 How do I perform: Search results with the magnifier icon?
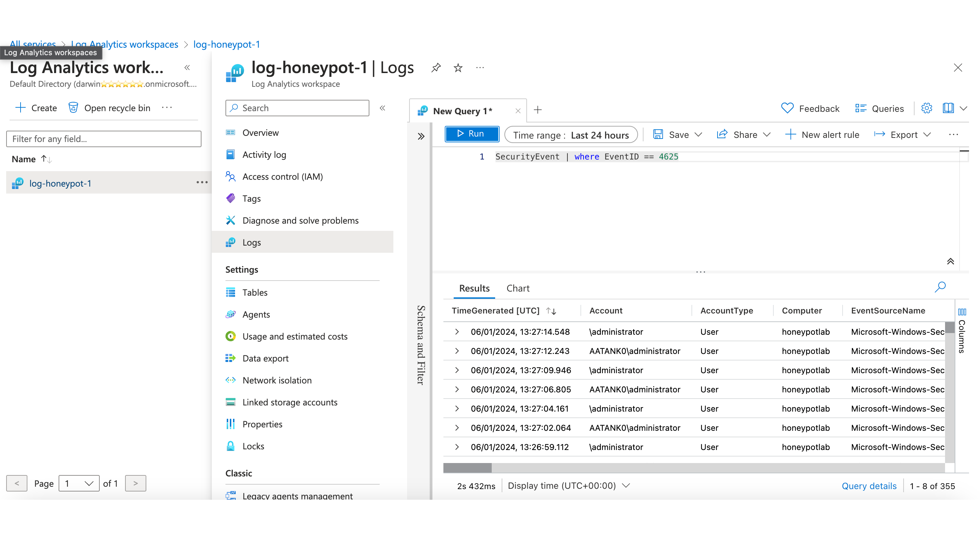pos(940,287)
